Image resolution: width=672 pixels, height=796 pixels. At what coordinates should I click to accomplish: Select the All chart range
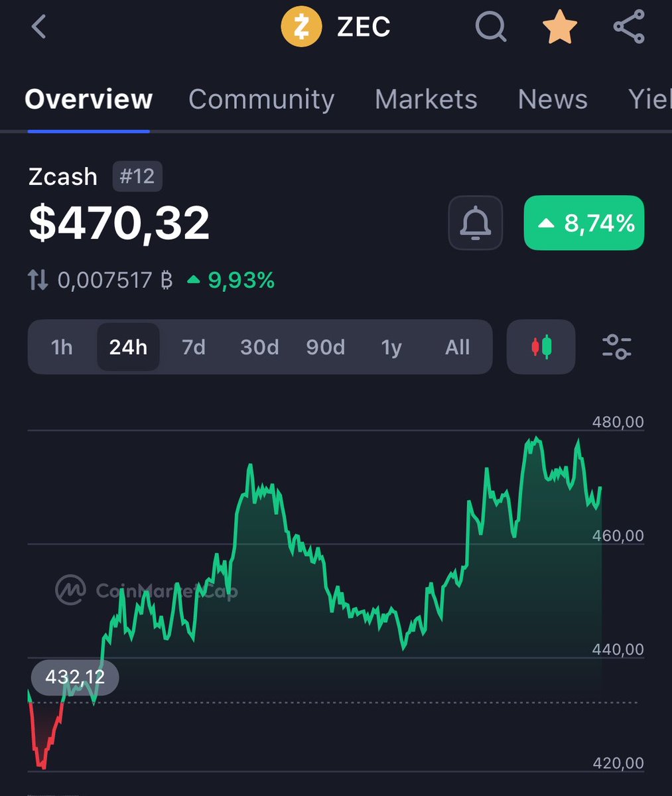click(x=458, y=347)
